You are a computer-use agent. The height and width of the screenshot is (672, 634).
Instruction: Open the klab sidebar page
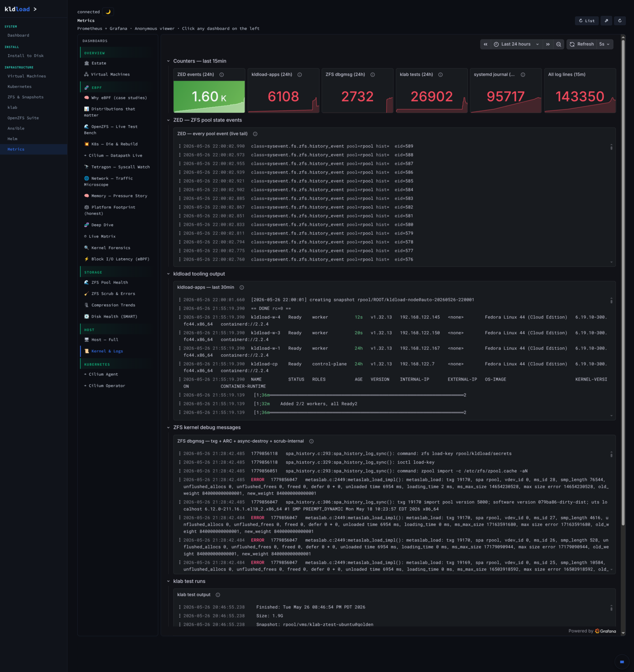(12, 107)
